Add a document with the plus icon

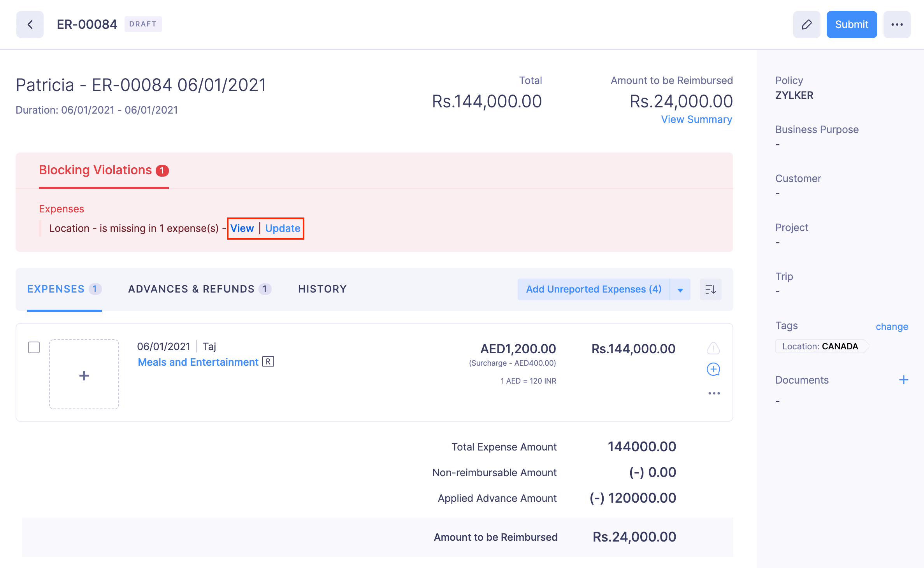tap(903, 380)
